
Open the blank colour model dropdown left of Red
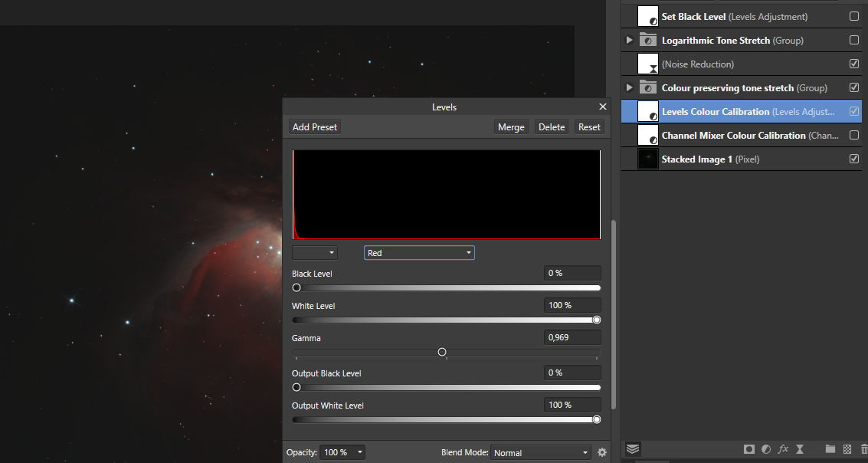(x=314, y=252)
